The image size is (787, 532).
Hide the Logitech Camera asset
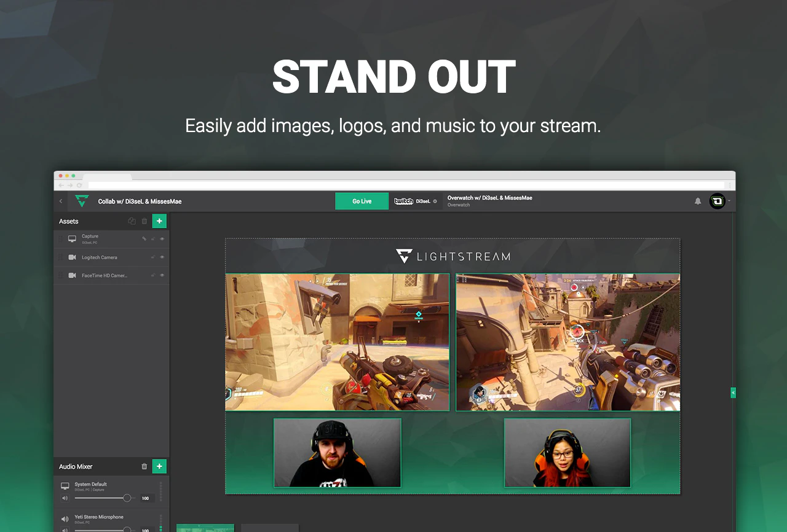pyautogui.click(x=162, y=257)
